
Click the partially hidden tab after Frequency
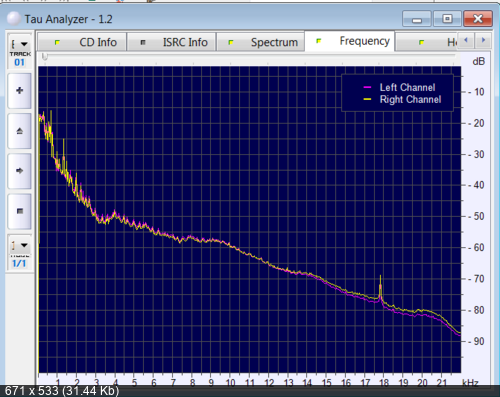(x=426, y=42)
